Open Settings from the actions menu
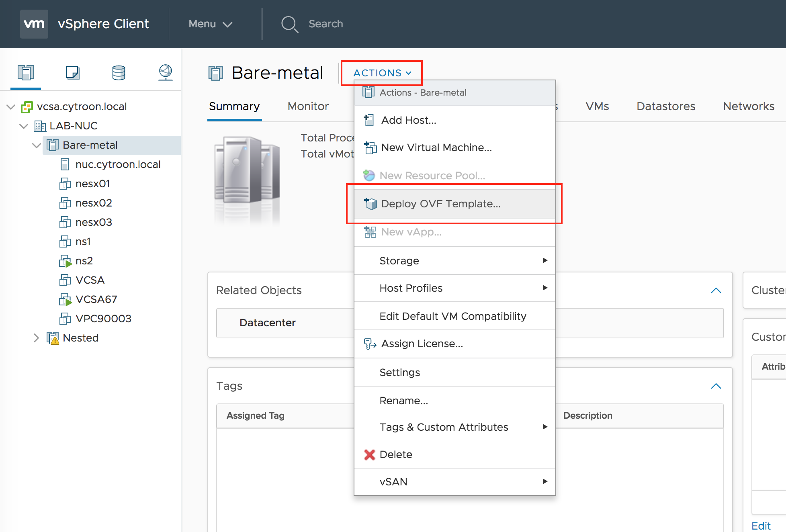 [455, 372]
